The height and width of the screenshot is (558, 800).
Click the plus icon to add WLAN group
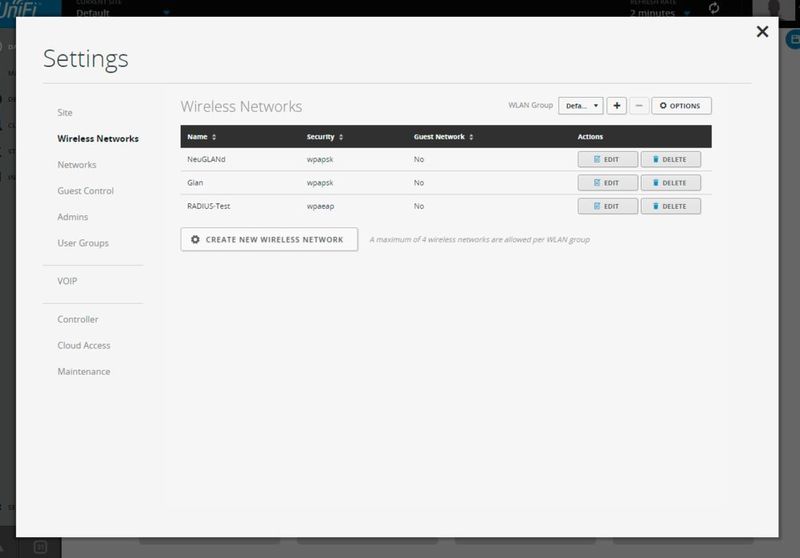click(617, 105)
